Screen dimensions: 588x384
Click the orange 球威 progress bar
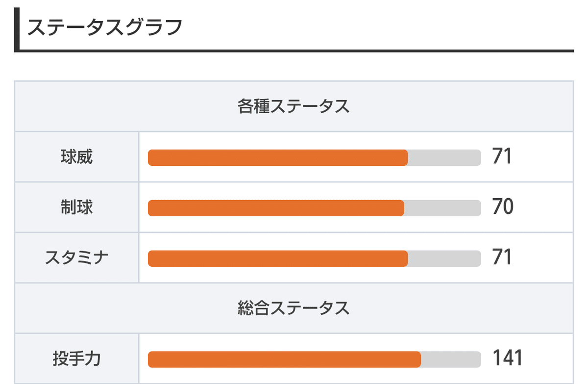click(278, 157)
